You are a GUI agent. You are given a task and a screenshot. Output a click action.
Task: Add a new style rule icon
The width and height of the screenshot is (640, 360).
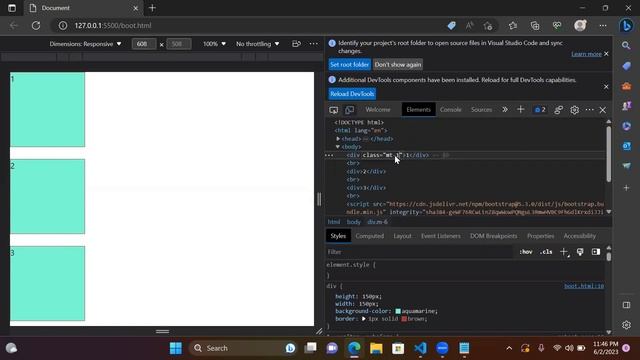pos(564,252)
